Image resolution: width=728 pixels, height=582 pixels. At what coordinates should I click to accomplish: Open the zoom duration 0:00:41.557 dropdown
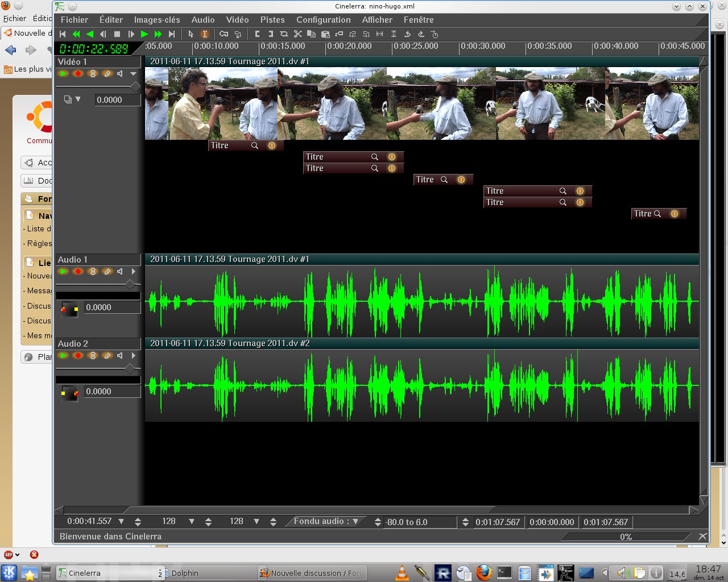(x=121, y=521)
